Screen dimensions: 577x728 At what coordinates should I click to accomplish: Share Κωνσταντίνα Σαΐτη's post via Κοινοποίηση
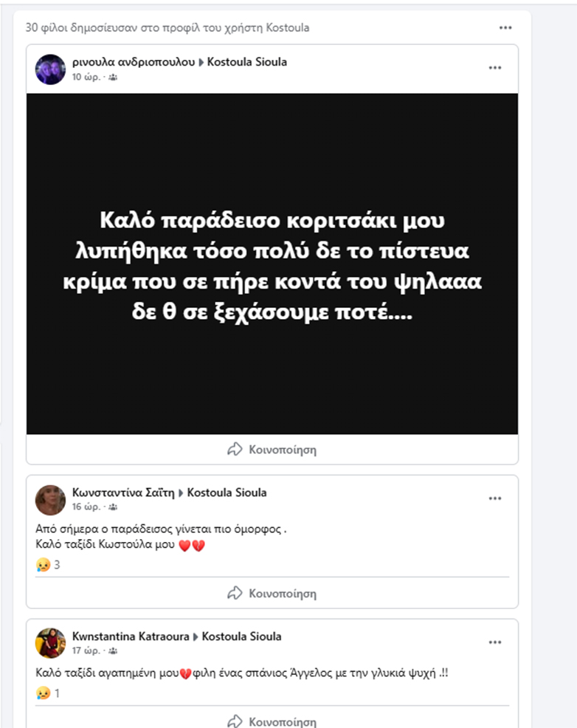pos(272,594)
